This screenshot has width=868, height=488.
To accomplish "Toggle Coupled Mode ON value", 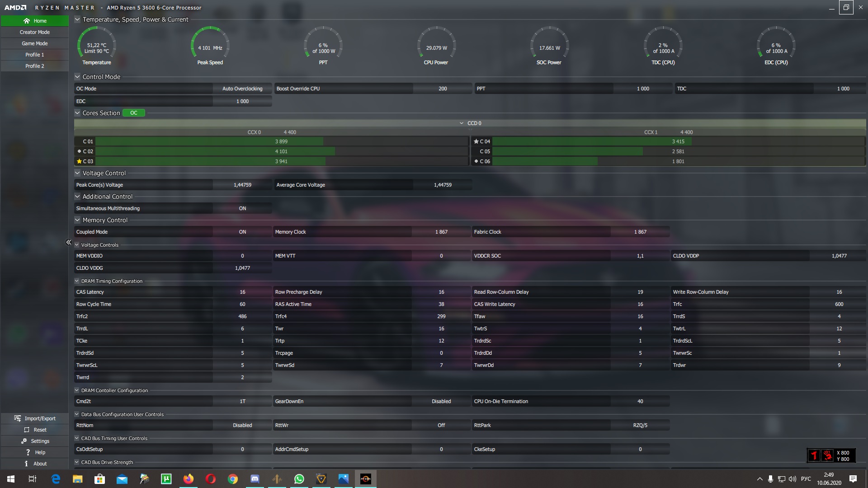I will click(242, 232).
